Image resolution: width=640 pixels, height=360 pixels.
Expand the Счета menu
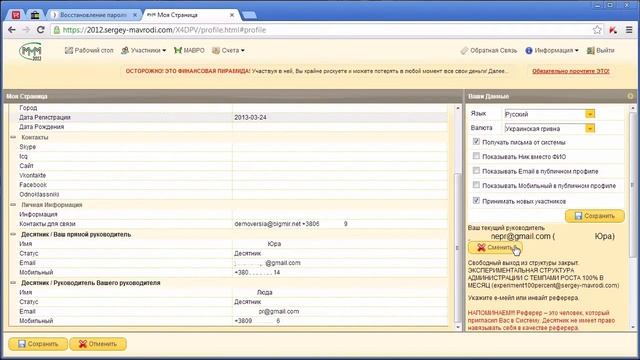[x=229, y=50]
